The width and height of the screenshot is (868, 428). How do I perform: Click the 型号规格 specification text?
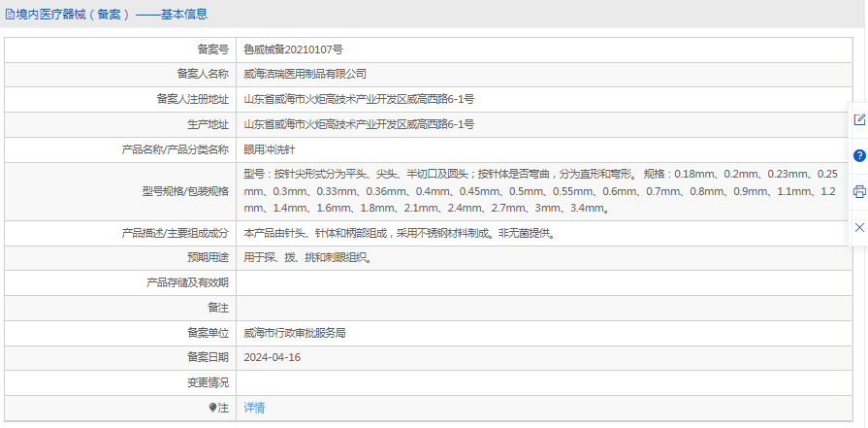[x=540, y=191]
